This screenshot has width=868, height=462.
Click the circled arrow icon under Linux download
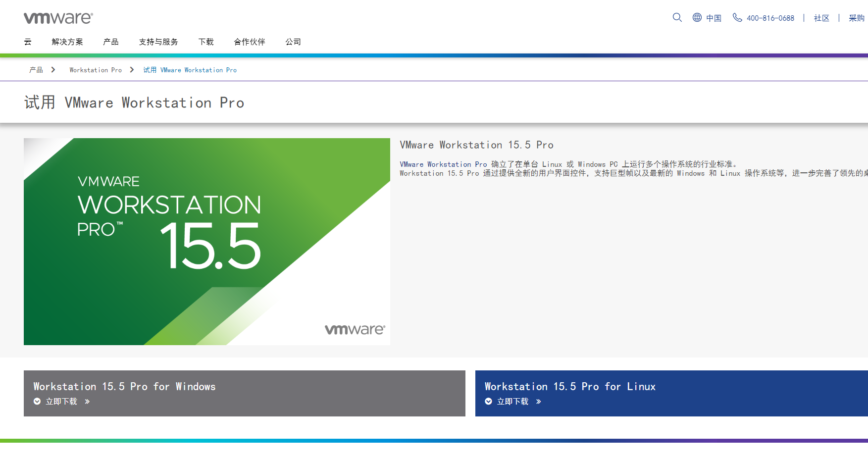click(489, 402)
